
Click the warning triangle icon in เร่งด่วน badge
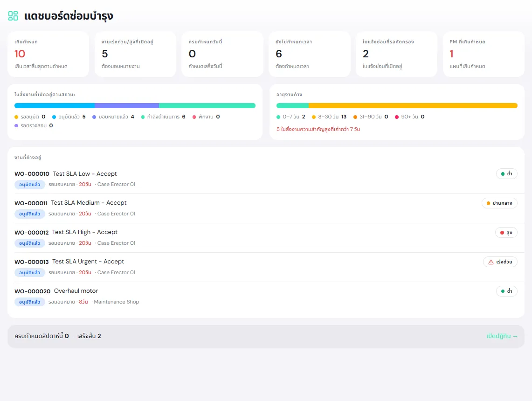491,262
